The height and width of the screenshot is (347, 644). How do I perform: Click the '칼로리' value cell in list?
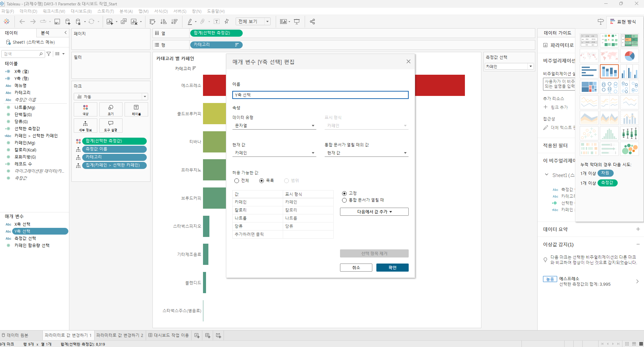click(x=258, y=210)
